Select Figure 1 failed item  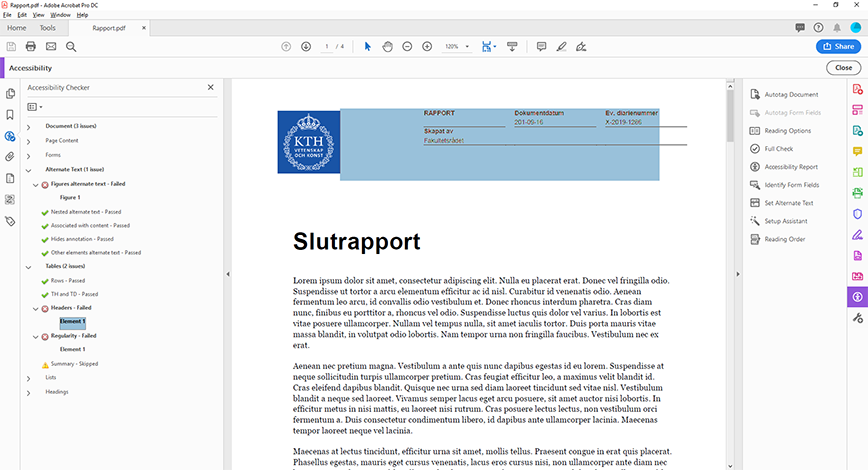tap(70, 198)
